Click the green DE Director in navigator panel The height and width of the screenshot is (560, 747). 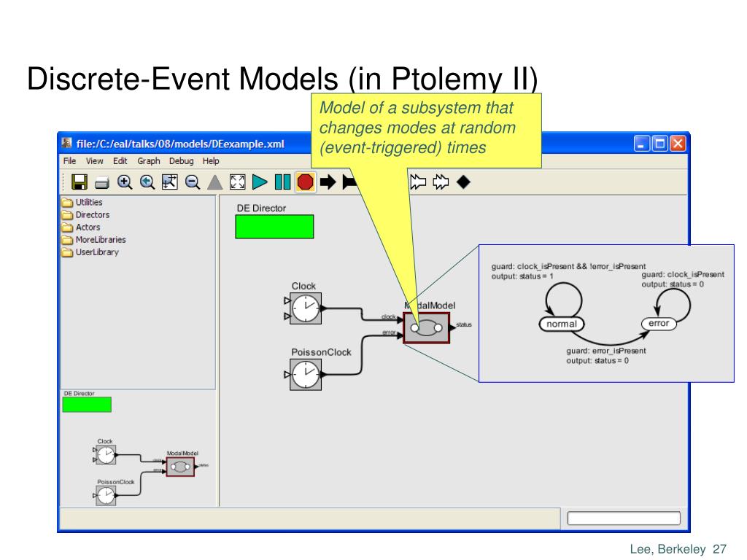(x=87, y=405)
